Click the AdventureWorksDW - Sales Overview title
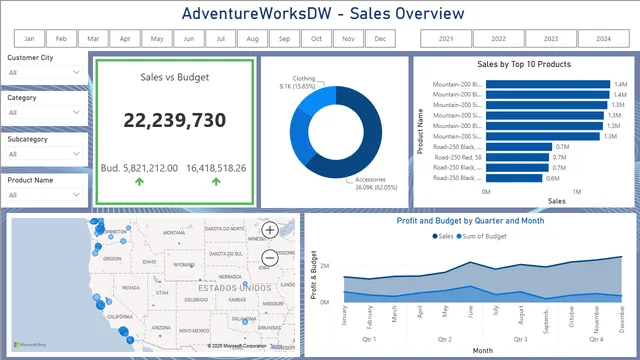The image size is (640, 360). [323, 13]
